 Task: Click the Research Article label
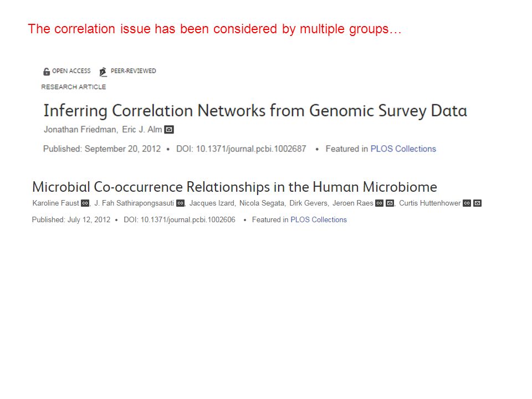coord(74,87)
